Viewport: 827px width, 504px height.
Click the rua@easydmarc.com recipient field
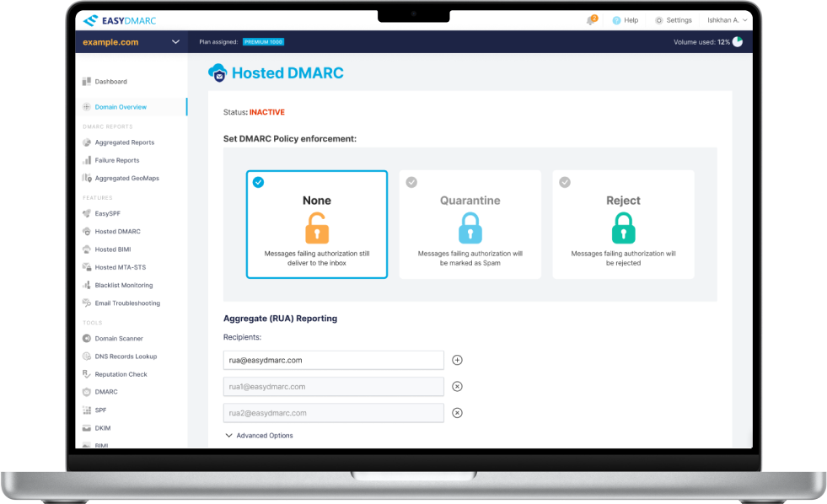(x=333, y=360)
